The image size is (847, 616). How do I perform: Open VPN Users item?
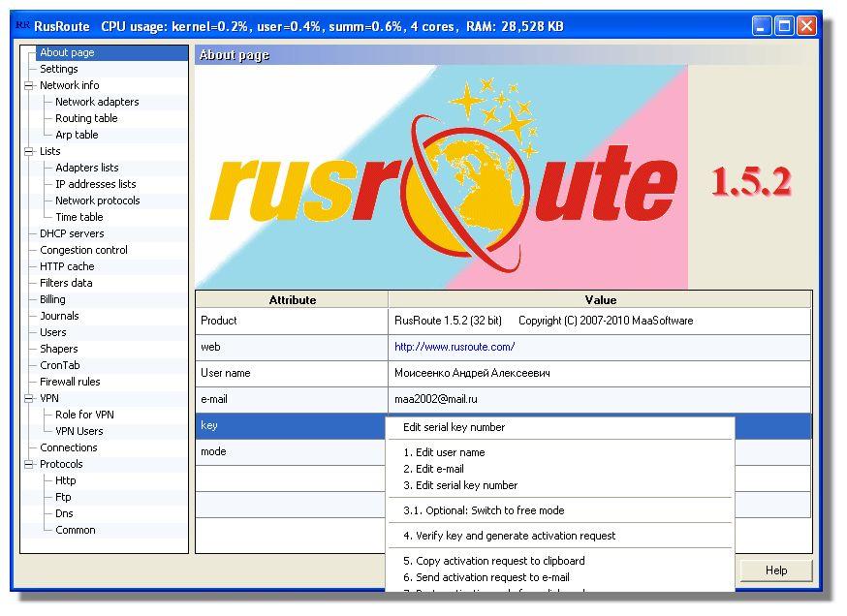78,431
